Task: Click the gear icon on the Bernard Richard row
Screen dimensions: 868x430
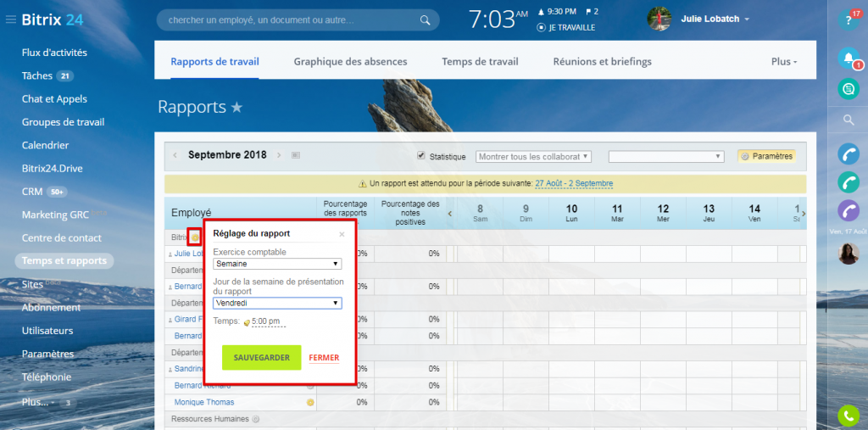Action: [310, 386]
